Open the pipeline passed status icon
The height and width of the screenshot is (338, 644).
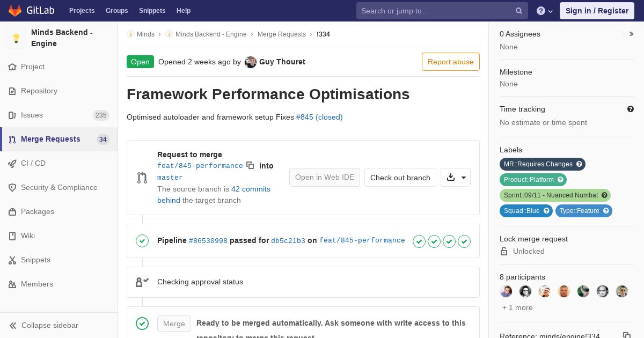(x=142, y=241)
